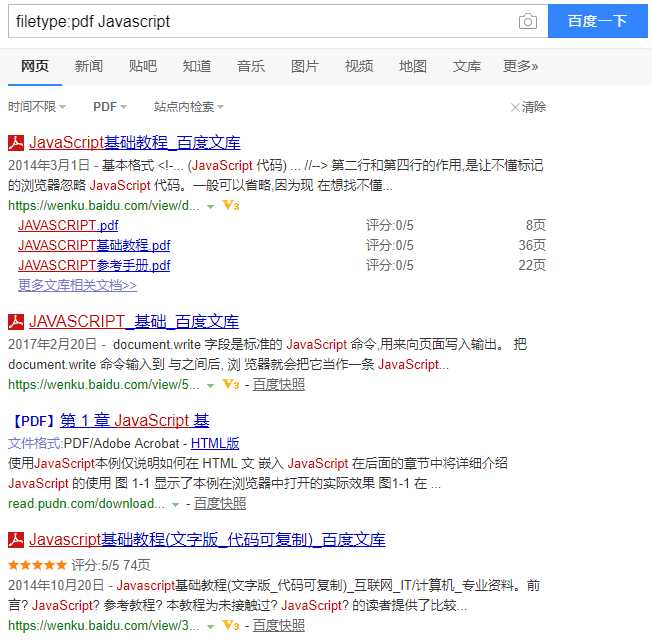
Task: Click the 8页 page count
Action: (536, 225)
